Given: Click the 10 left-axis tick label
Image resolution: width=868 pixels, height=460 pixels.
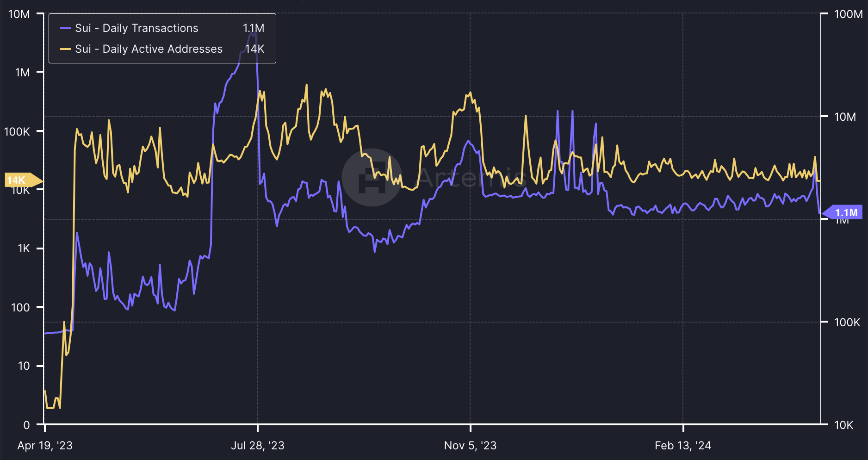Looking at the screenshot, I should [24, 366].
